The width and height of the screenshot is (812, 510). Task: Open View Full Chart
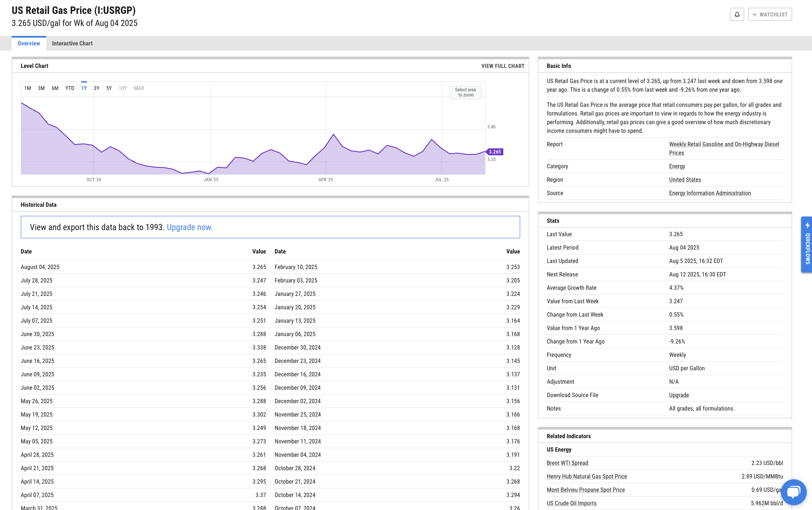pos(502,66)
